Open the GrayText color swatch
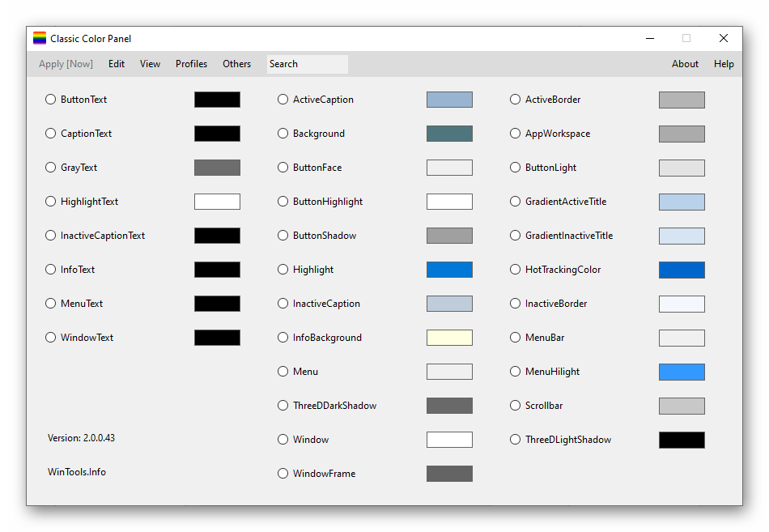This screenshot has height=532, width=769. click(x=217, y=168)
